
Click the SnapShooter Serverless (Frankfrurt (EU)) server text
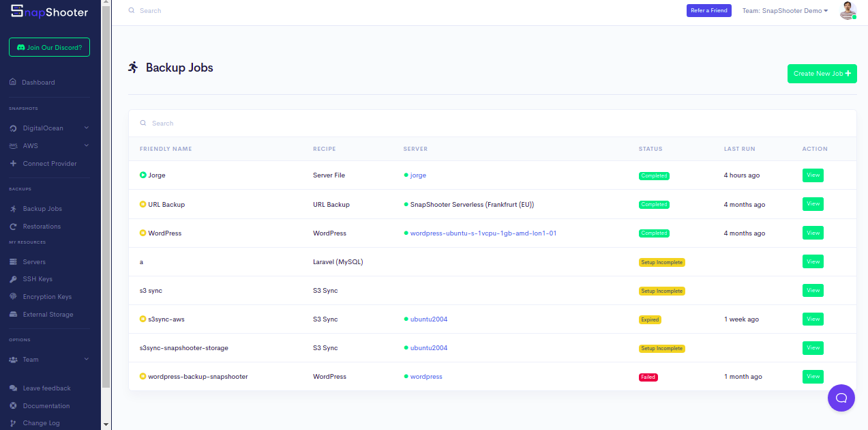pos(472,205)
